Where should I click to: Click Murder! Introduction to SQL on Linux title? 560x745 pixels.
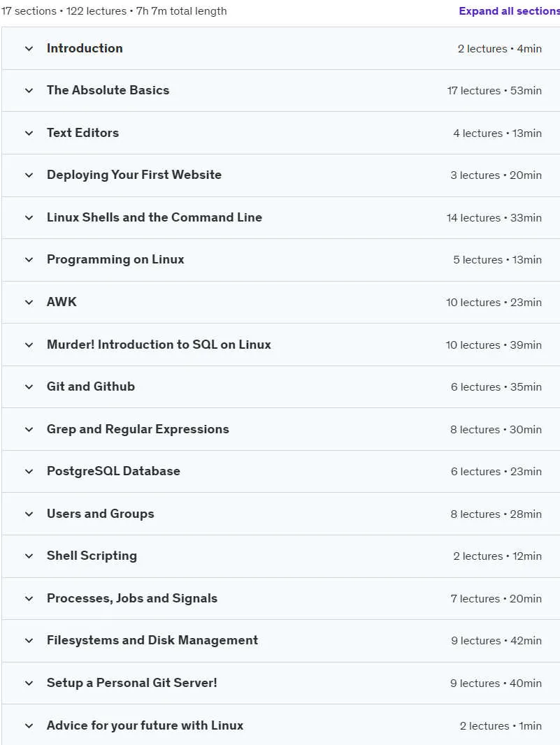click(x=159, y=345)
